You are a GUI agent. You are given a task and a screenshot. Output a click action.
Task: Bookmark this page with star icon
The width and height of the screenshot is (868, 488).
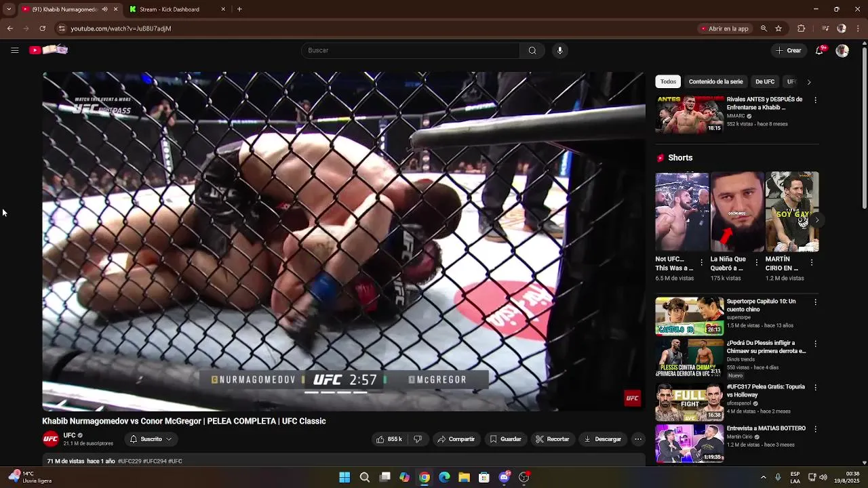[778, 28]
